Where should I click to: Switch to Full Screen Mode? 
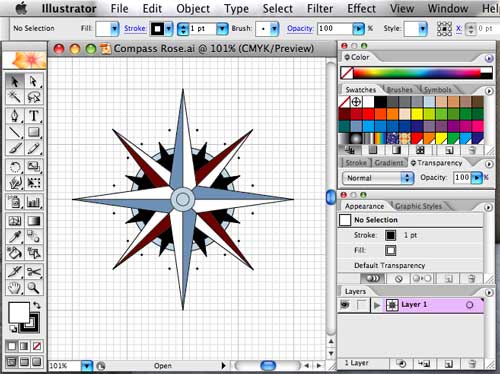pos(37,362)
